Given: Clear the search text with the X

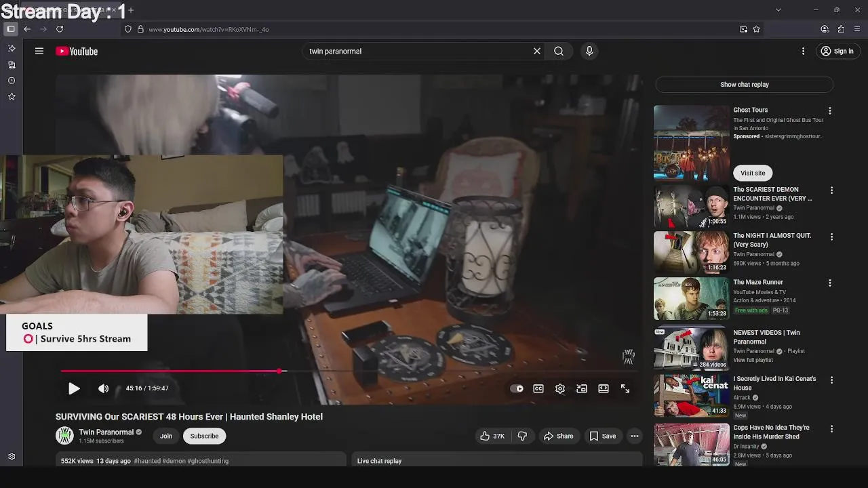Looking at the screenshot, I should click(x=537, y=51).
